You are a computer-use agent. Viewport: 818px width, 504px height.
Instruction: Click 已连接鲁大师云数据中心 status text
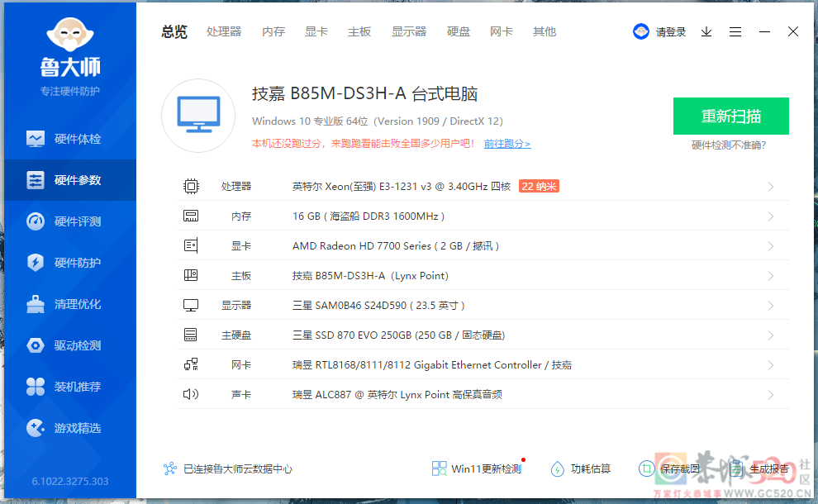coord(238,468)
